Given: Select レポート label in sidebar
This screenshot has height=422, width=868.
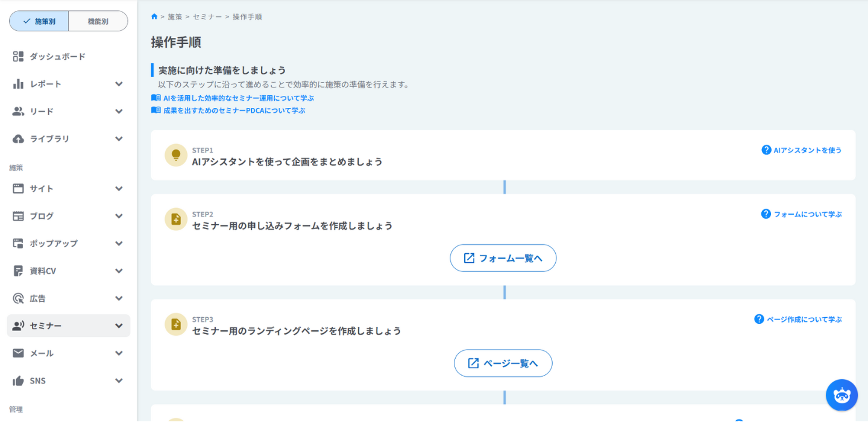Looking at the screenshot, I should (x=46, y=84).
